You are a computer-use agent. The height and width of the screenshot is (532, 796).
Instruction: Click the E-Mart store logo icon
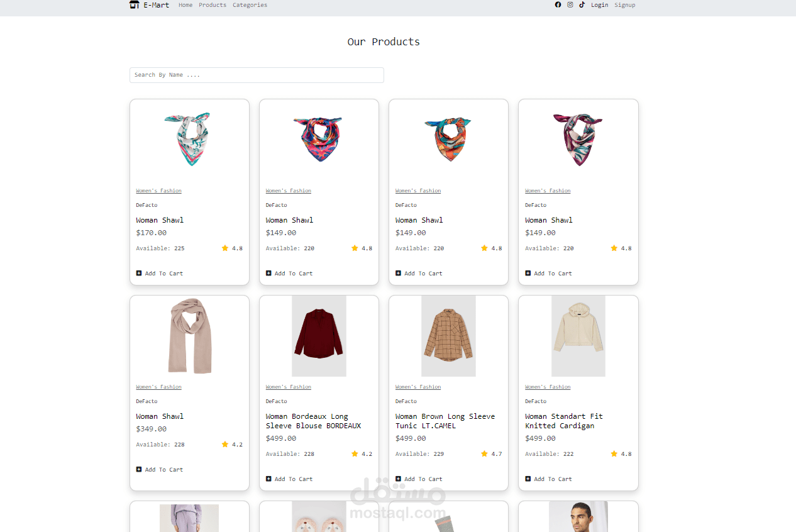[x=134, y=5]
